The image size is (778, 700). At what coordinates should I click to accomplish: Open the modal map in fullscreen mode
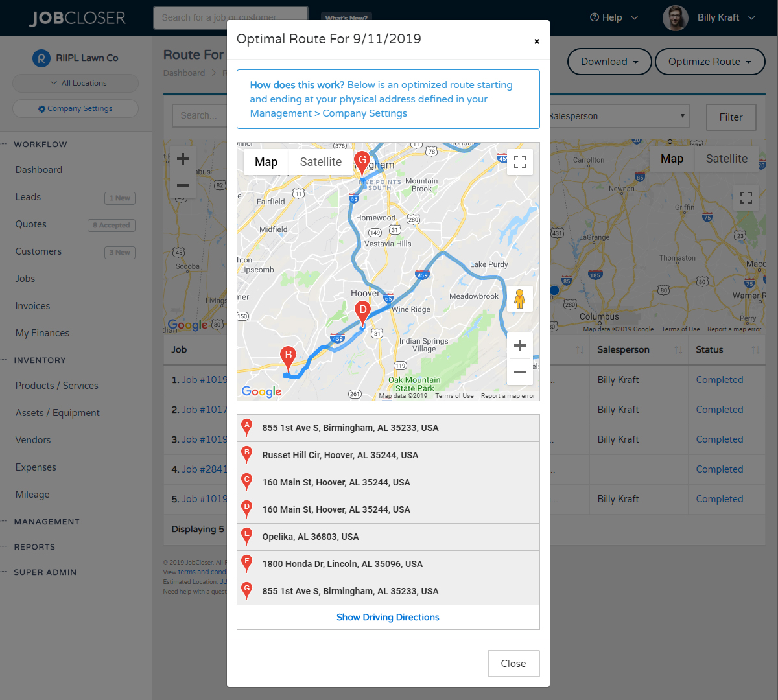[519, 161]
